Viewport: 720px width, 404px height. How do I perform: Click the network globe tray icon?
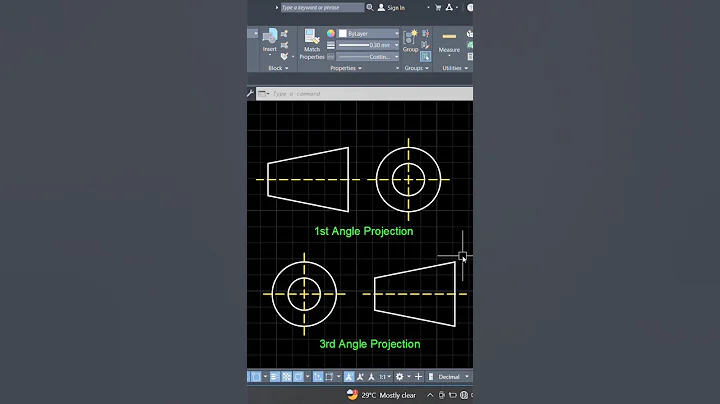point(464,395)
